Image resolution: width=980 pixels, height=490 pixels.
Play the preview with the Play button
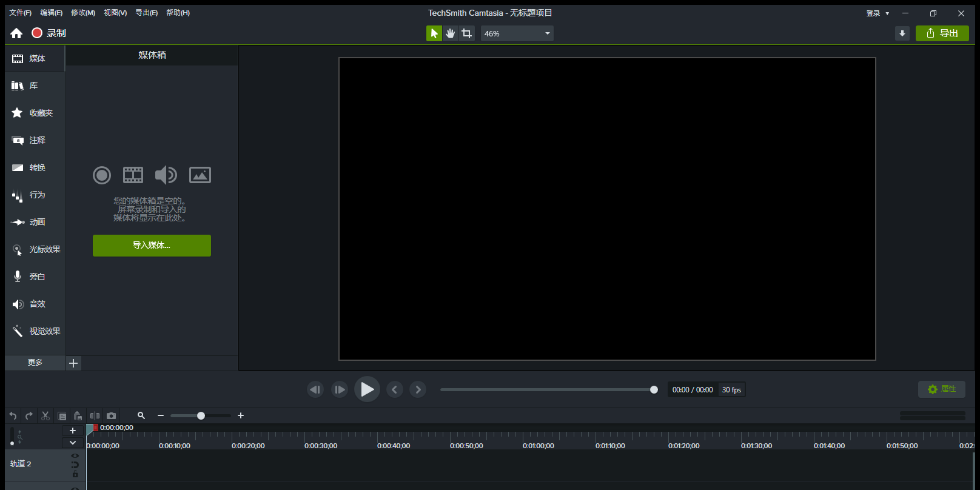tap(367, 389)
